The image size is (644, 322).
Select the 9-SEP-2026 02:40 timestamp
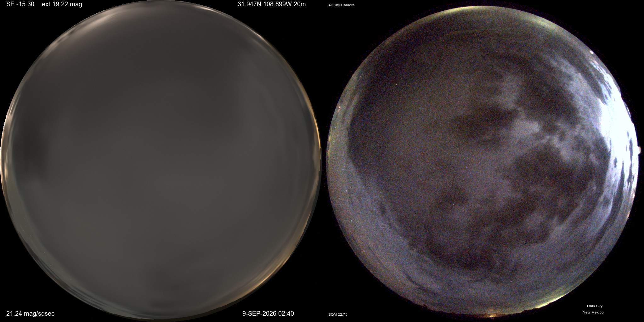click(x=268, y=314)
